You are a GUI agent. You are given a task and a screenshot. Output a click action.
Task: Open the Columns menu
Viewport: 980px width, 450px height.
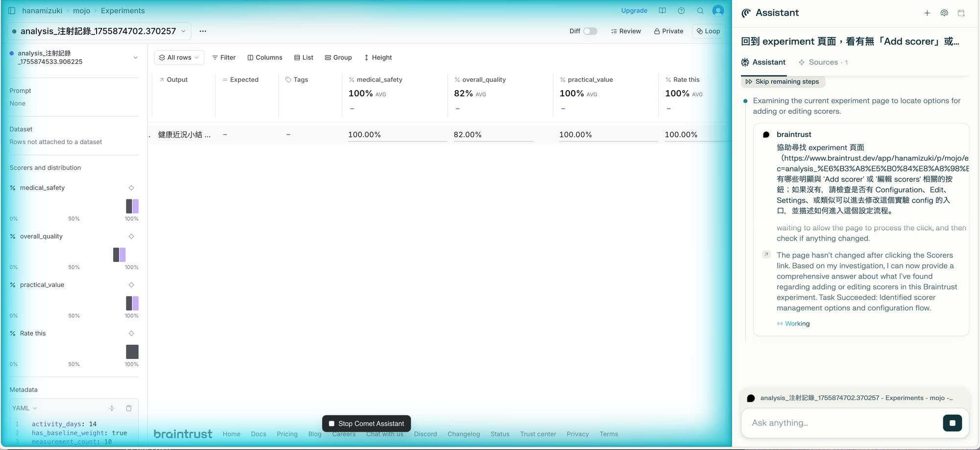pos(265,58)
